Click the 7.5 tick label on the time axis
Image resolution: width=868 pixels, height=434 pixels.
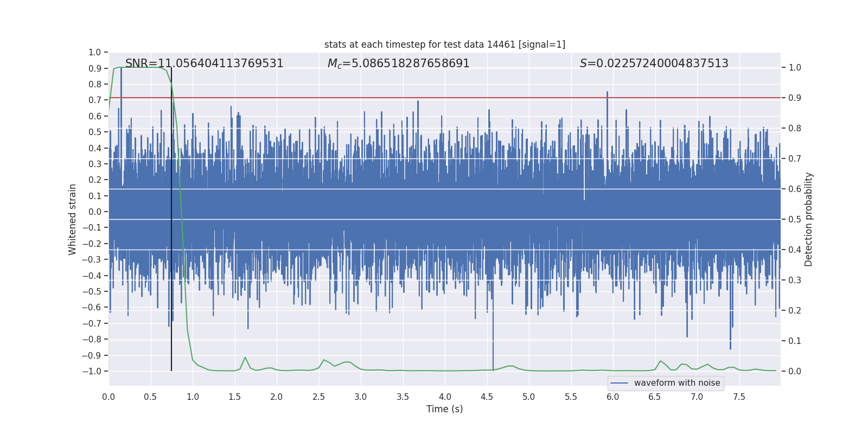pyautogui.click(x=739, y=397)
